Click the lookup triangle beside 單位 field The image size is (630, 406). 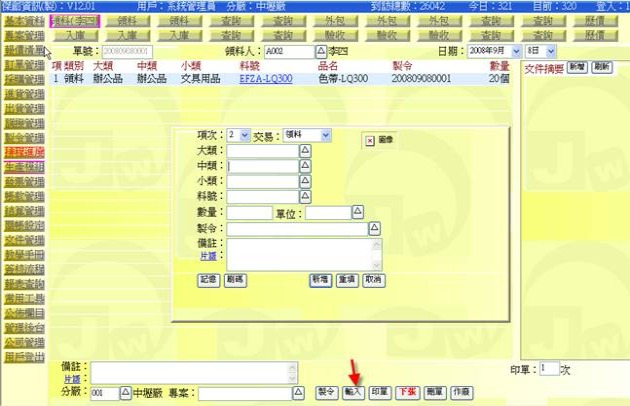pos(358,213)
